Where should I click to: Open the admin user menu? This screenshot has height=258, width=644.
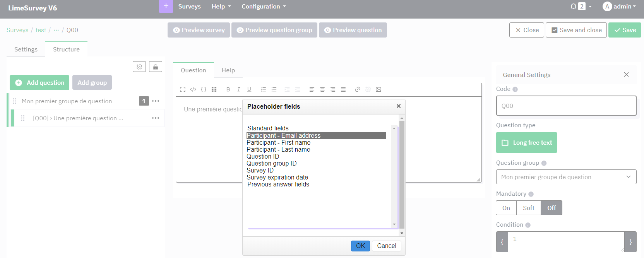[x=620, y=7]
